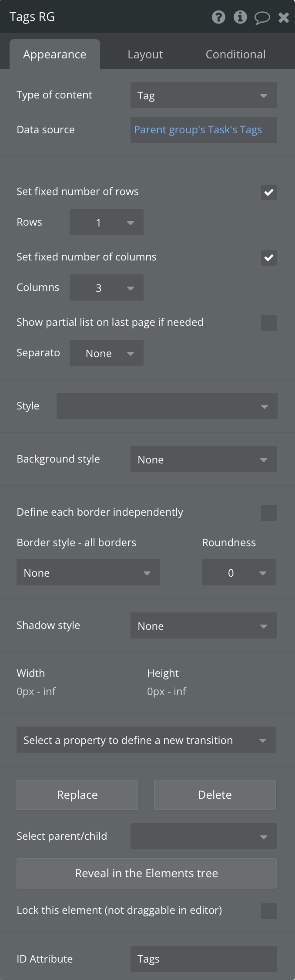295x980 pixels.
Task: Check Define each border independently
Action: 269,513
